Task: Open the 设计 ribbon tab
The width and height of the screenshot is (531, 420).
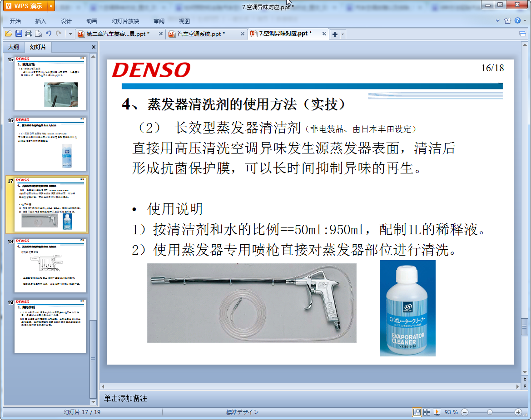Action: (66, 21)
